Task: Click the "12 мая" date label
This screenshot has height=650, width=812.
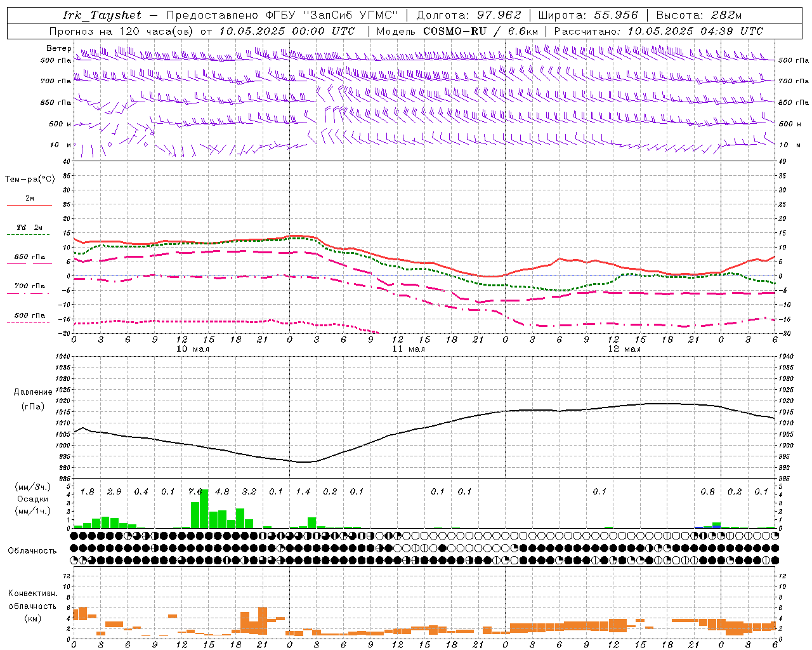Action: click(624, 349)
